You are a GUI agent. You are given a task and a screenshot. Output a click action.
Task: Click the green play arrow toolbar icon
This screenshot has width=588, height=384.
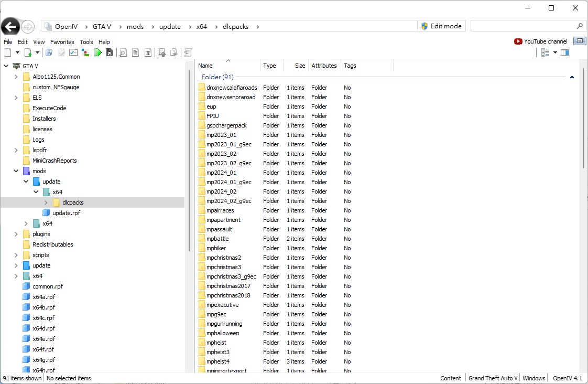coord(97,52)
